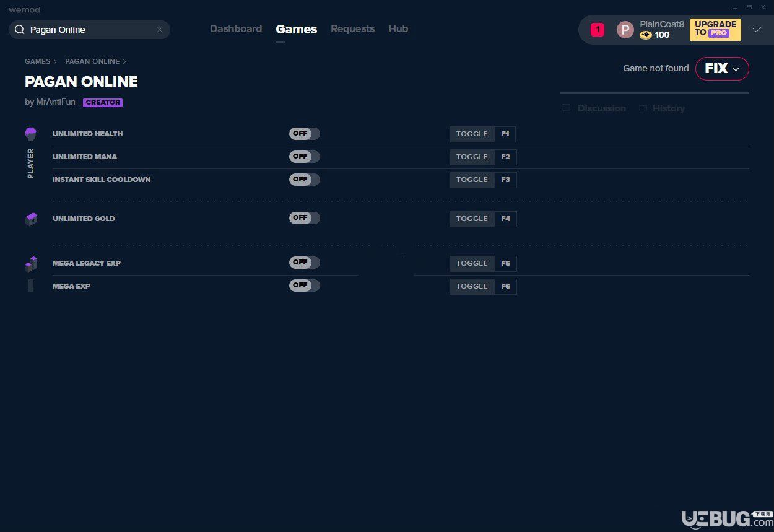Open the red notification badge
This screenshot has width=774, height=532.
pyautogui.click(x=598, y=29)
